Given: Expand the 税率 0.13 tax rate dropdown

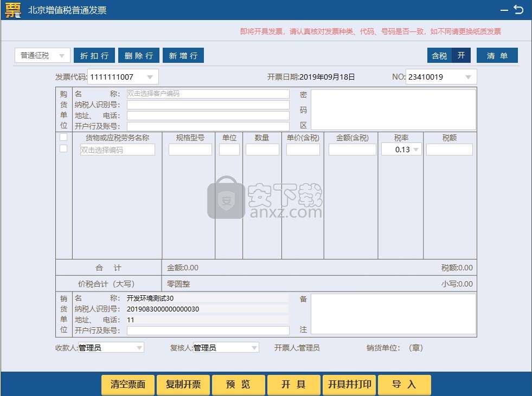Looking at the screenshot, I should [x=416, y=150].
